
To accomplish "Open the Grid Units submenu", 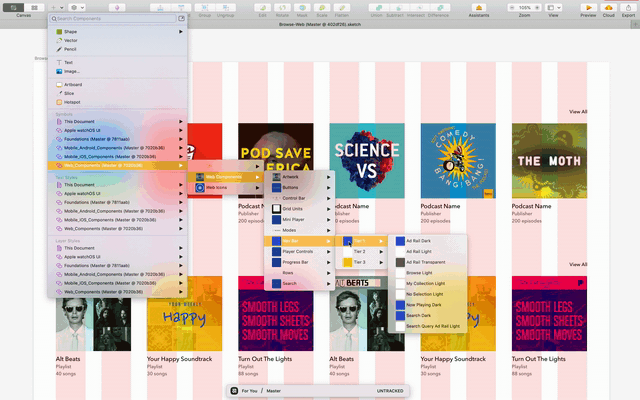I will tap(300, 209).
